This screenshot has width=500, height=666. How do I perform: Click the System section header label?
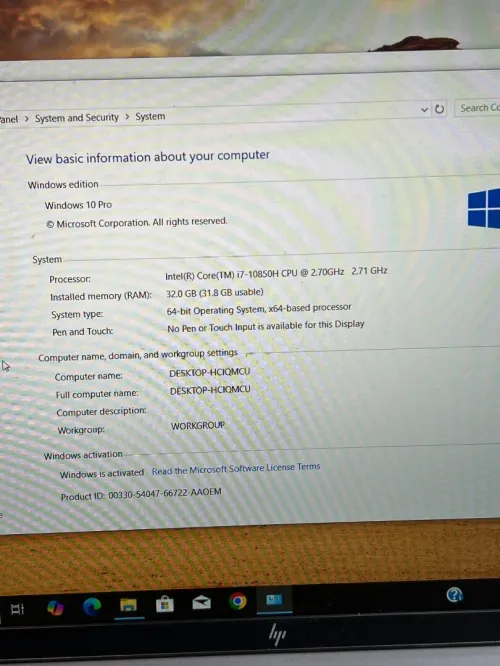tap(47, 259)
